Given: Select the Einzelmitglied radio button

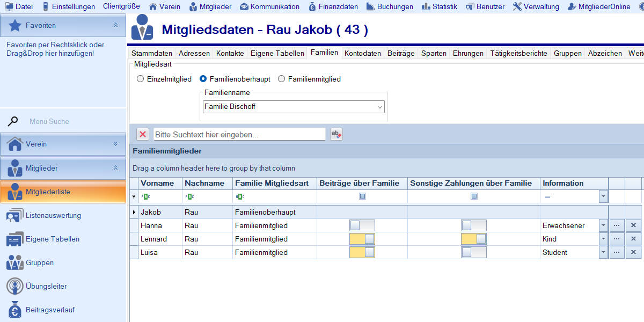Looking at the screenshot, I should [141, 79].
